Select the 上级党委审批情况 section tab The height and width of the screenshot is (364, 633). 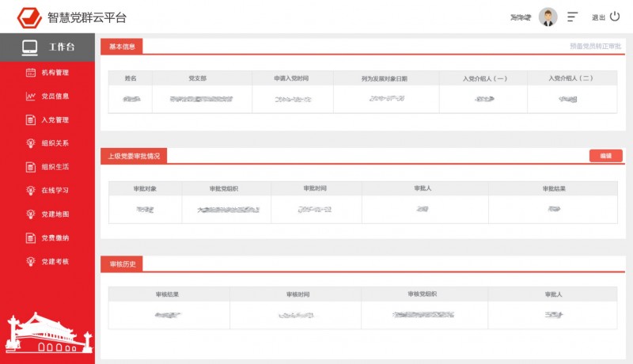tap(134, 156)
